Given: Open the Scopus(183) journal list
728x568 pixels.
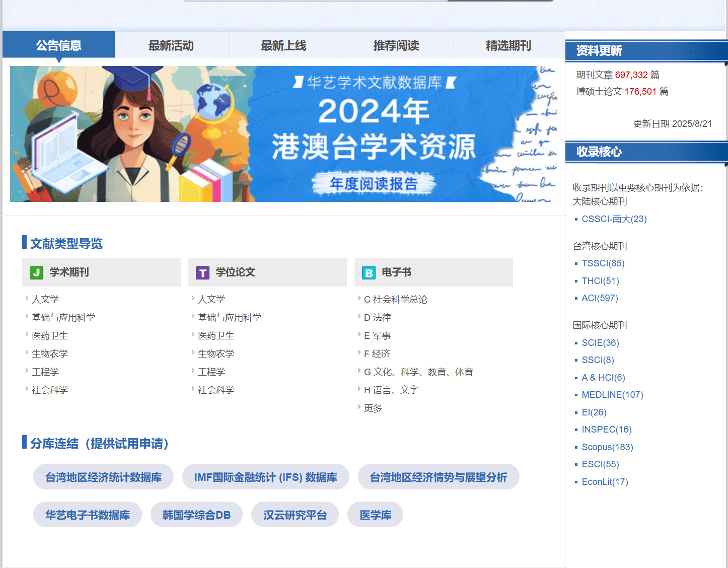Looking at the screenshot, I should point(607,447).
